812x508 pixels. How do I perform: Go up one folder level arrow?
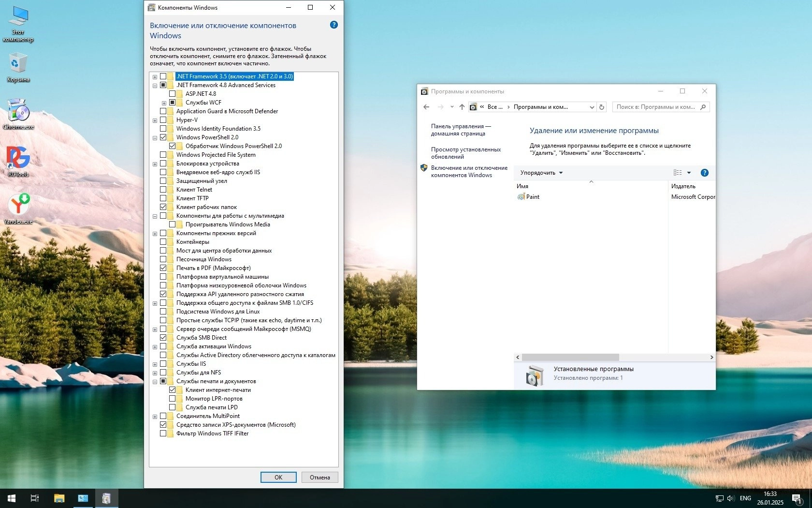pos(462,107)
